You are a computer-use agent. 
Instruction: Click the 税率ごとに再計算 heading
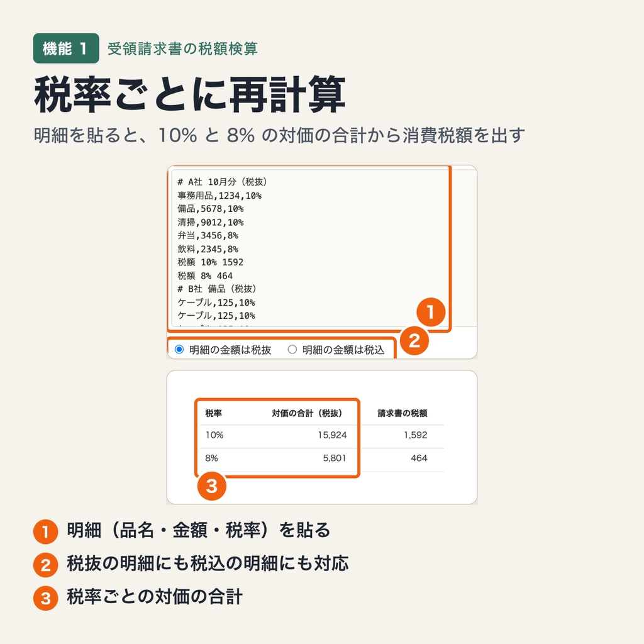tap(190, 94)
